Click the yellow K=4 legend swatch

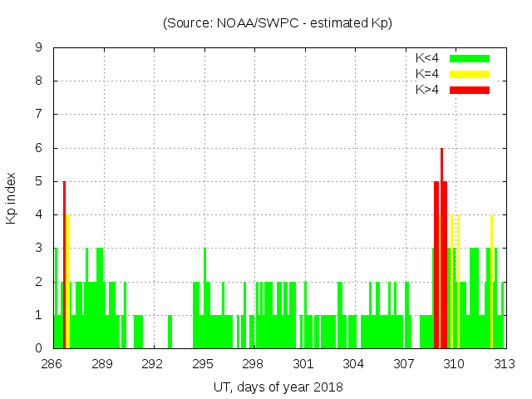(x=469, y=74)
